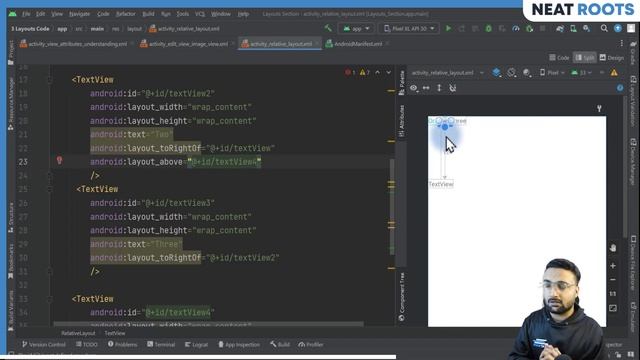
Task: Click the orientation rotate icon in design toolbar
Action: [x=511, y=73]
